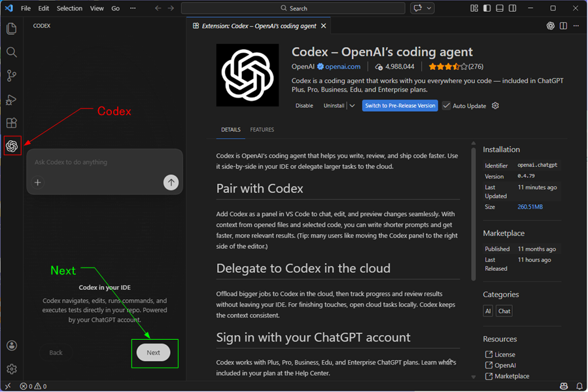Click the Switch to Pre-Release Version button
Image resolution: width=588 pixels, height=392 pixels.
pyautogui.click(x=400, y=105)
